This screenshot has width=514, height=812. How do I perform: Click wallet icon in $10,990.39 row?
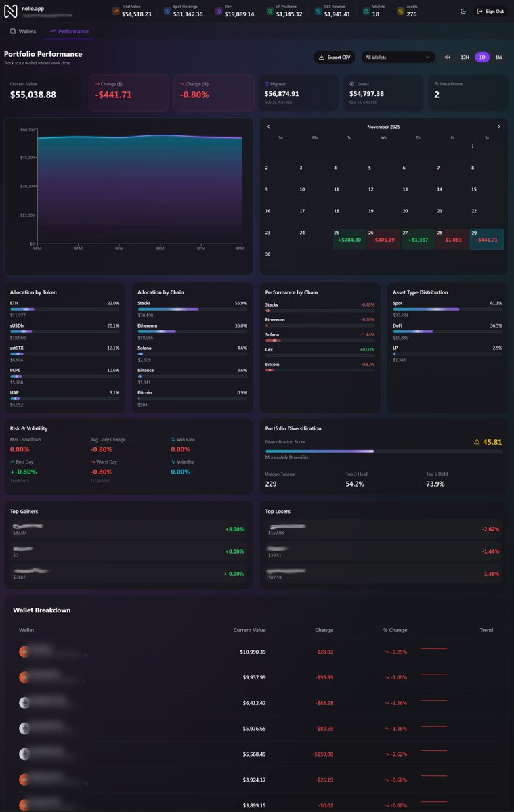point(24,652)
